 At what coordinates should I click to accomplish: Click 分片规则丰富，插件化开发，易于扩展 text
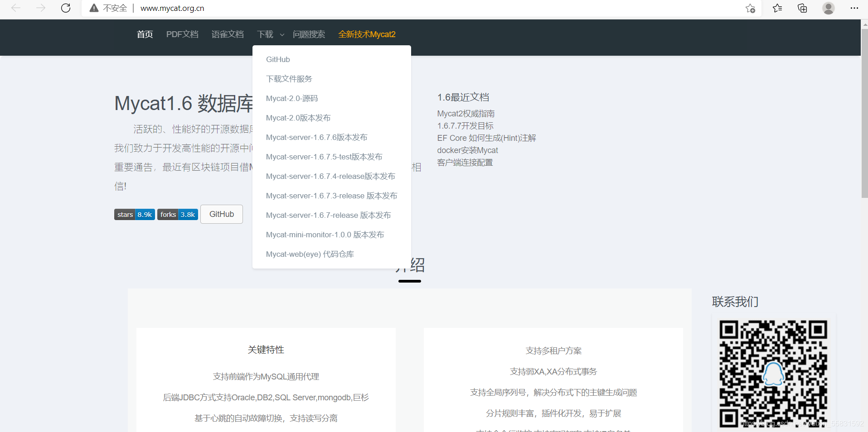pos(553,413)
